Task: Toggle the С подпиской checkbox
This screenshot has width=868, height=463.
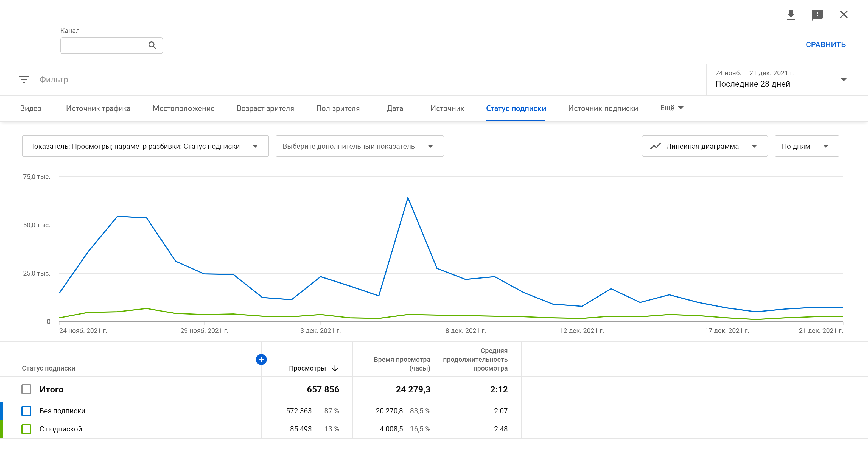Action: 26,429
